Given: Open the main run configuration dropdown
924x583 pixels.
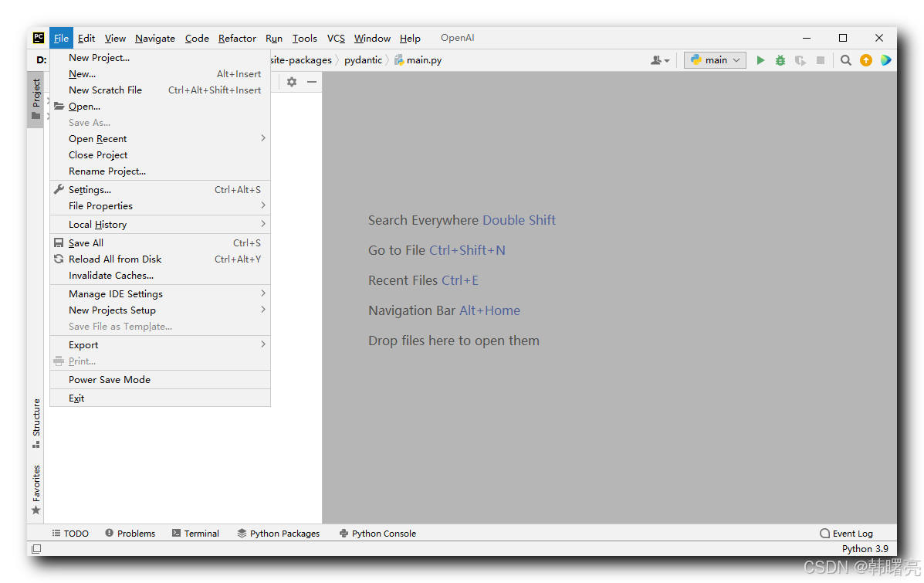Looking at the screenshot, I should [x=715, y=60].
